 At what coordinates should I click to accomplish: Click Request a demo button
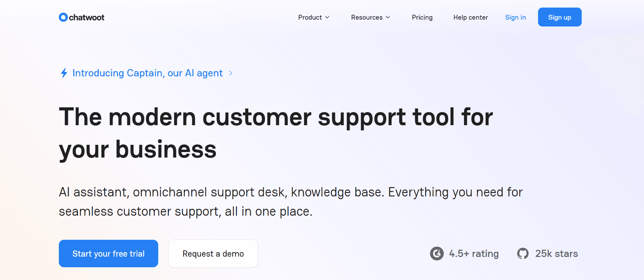point(213,254)
